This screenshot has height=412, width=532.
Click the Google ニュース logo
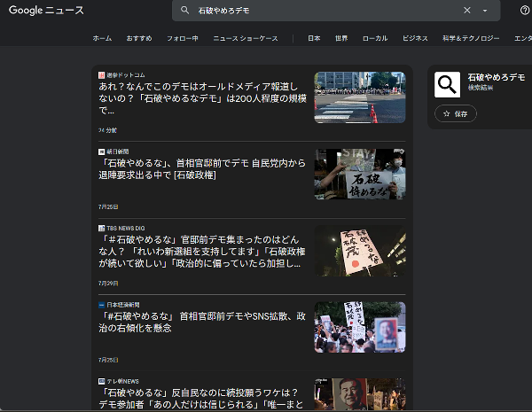(x=47, y=11)
